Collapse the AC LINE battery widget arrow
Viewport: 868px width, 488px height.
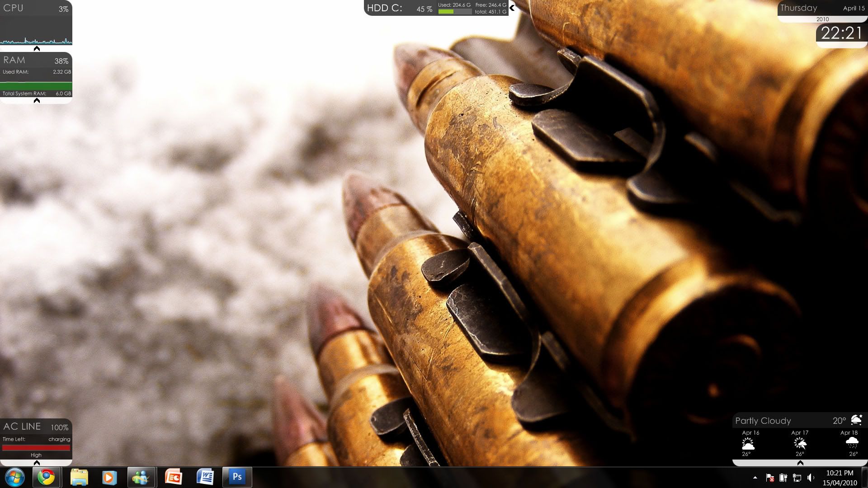37,462
